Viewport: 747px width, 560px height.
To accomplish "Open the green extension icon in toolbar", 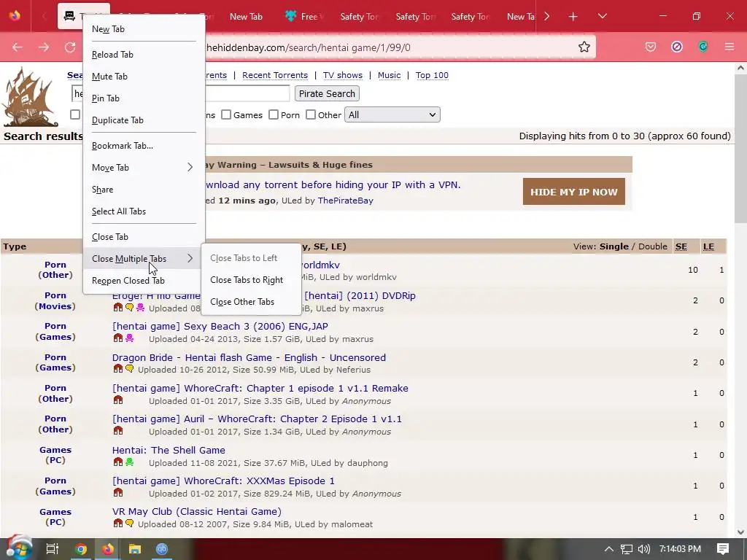I will pyautogui.click(x=703, y=47).
